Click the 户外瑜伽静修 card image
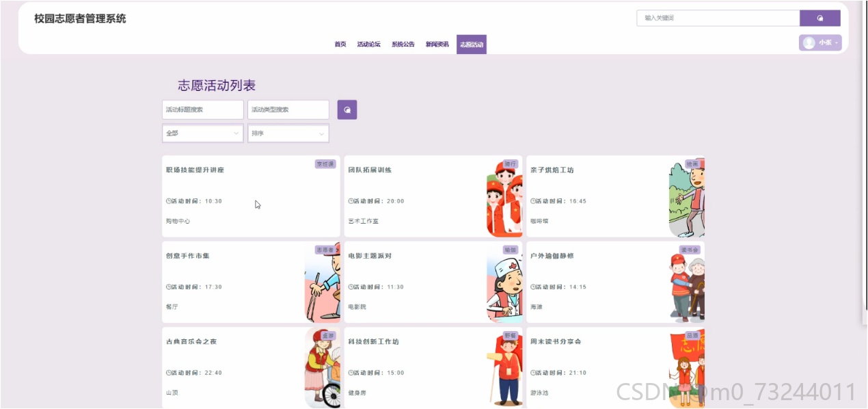The height and width of the screenshot is (409, 868). pyautogui.click(x=687, y=283)
